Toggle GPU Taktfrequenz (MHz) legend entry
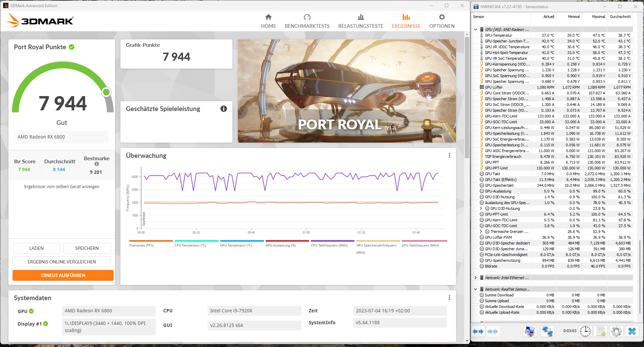This screenshot has width=644, height=347. tap(424, 243)
